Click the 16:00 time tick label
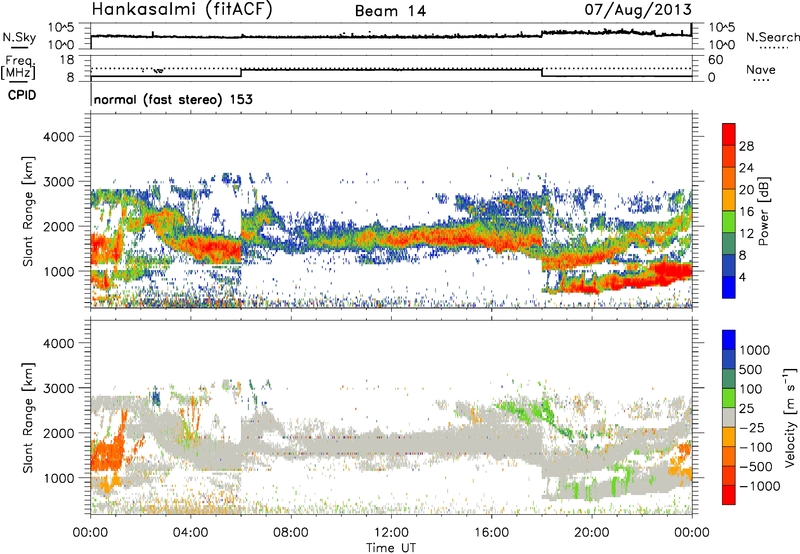The image size is (800, 554). coord(491,533)
